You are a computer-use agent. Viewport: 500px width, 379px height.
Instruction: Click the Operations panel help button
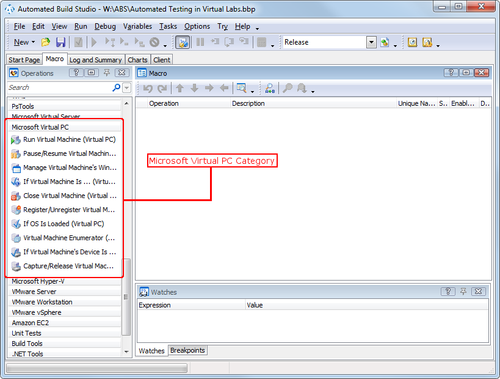point(76,73)
